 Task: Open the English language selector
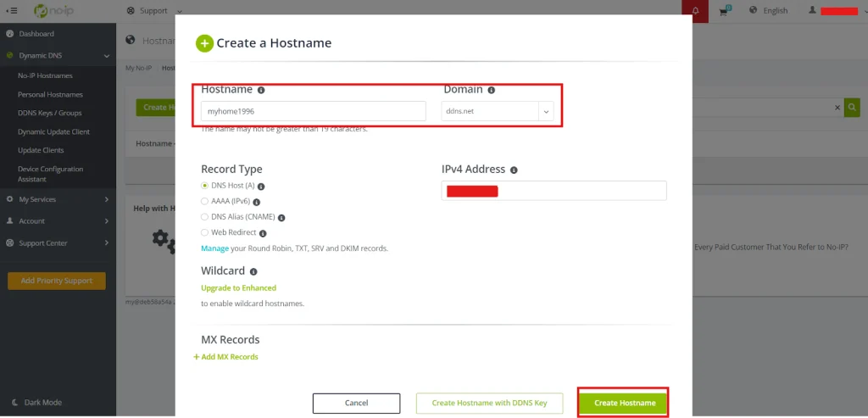(769, 11)
